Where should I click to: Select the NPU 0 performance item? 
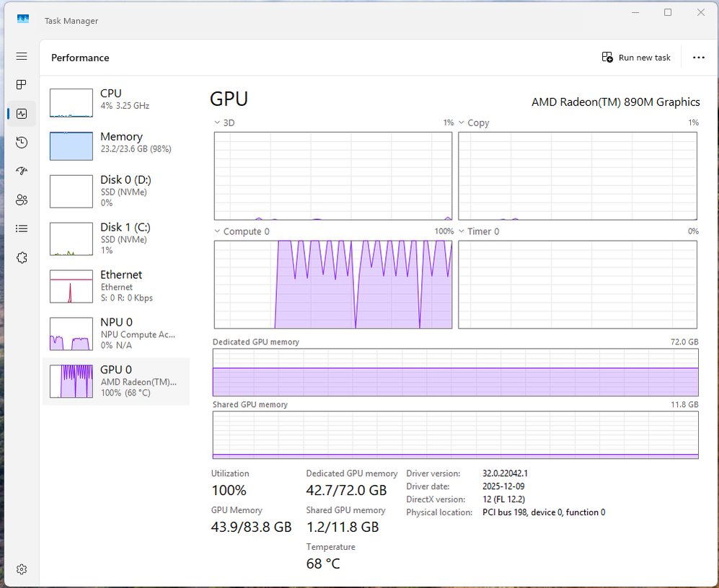coord(116,334)
